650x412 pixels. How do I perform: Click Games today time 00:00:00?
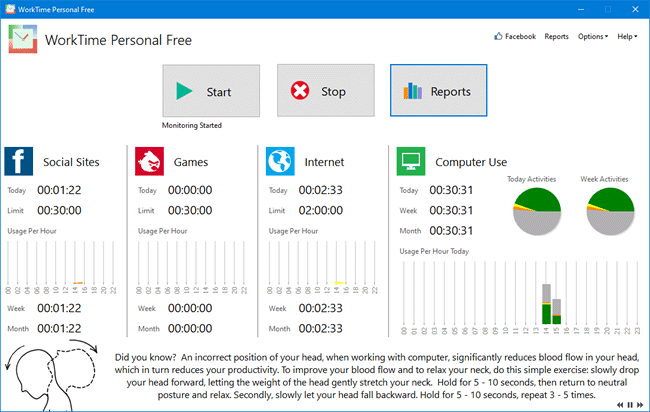pos(190,190)
